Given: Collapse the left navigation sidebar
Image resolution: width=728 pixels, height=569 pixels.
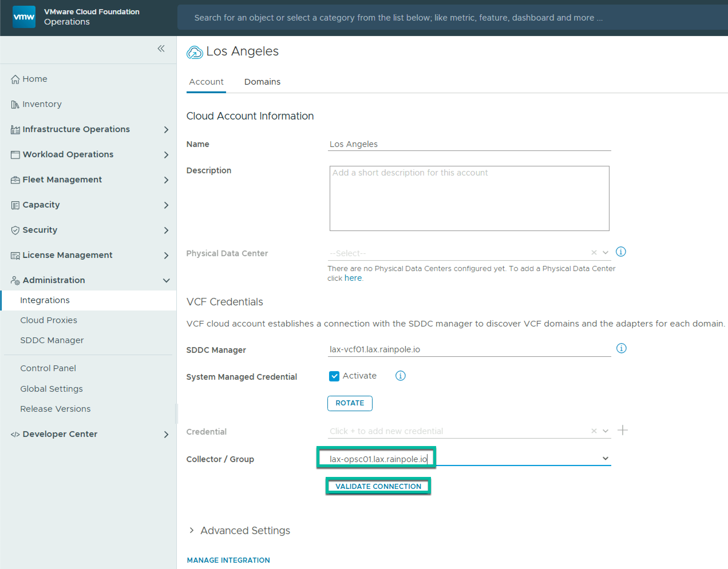Looking at the screenshot, I should [x=161, y=49].
